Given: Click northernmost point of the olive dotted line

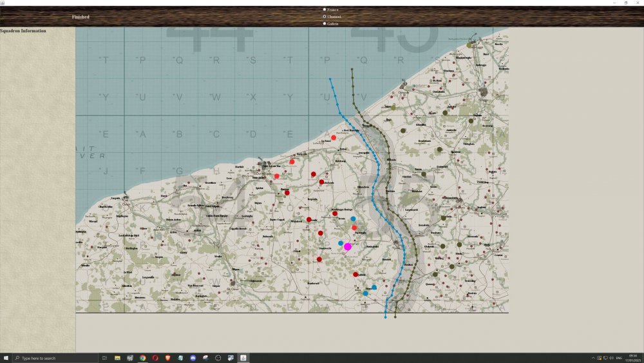Looking at the screenshot, I should [x=352, y=69].
